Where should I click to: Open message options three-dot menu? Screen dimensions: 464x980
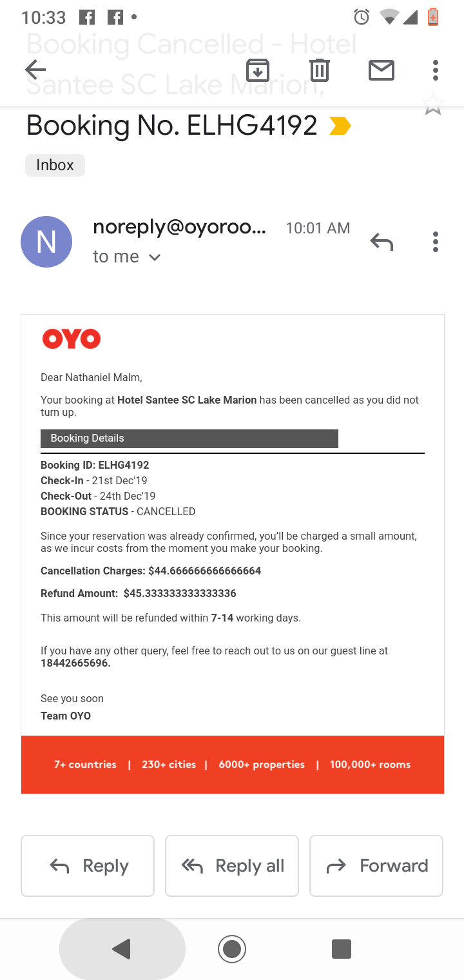(x=436, y=242)
